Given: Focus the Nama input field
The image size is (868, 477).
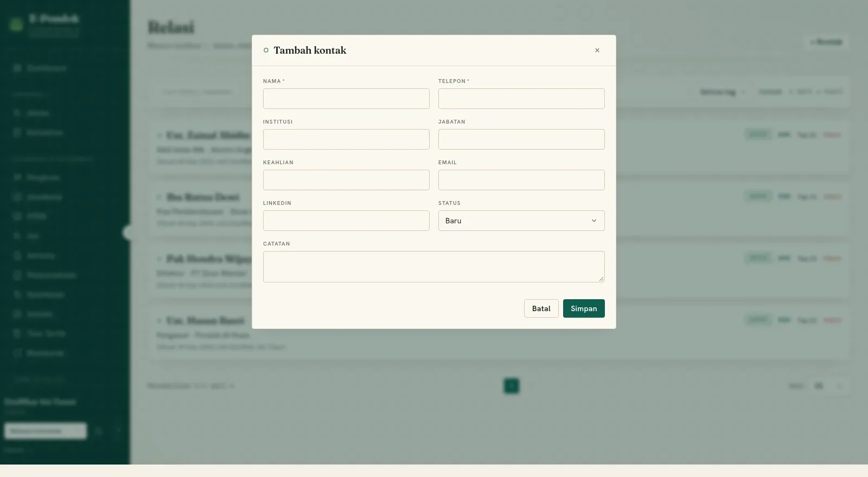Looking at the screenshot, I should [x=346, y=99].
